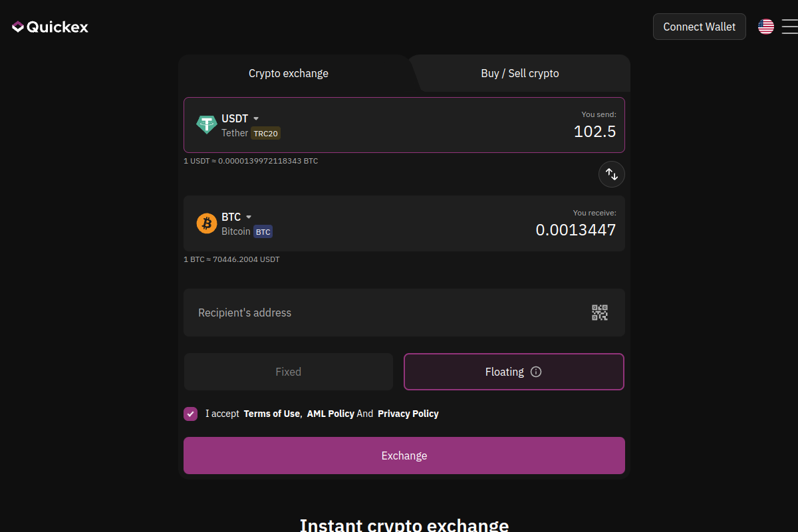Click the Bitcoin coin icon
The width and height of the screenshot is (798, 532).
click(x=206, y=223)
